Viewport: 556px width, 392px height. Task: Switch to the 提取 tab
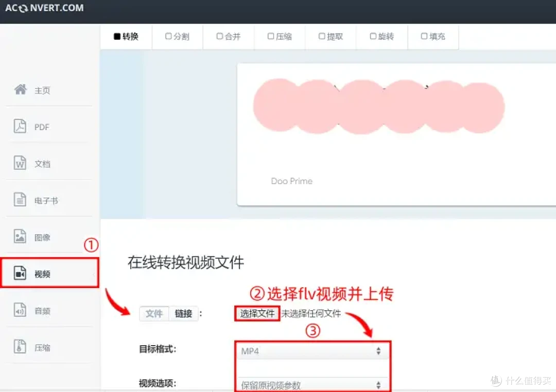coord(331,37)
